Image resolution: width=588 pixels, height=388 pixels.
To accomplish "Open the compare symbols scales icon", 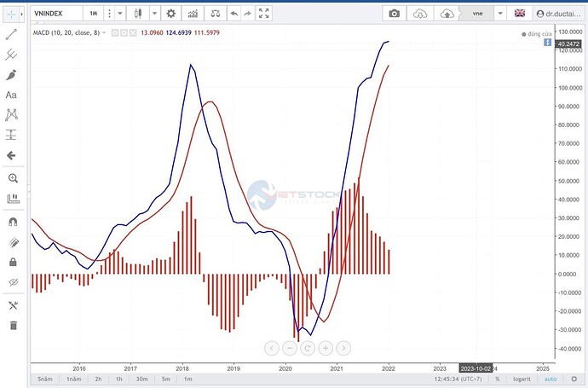I will pyautogui.click(x=216, y=14).
